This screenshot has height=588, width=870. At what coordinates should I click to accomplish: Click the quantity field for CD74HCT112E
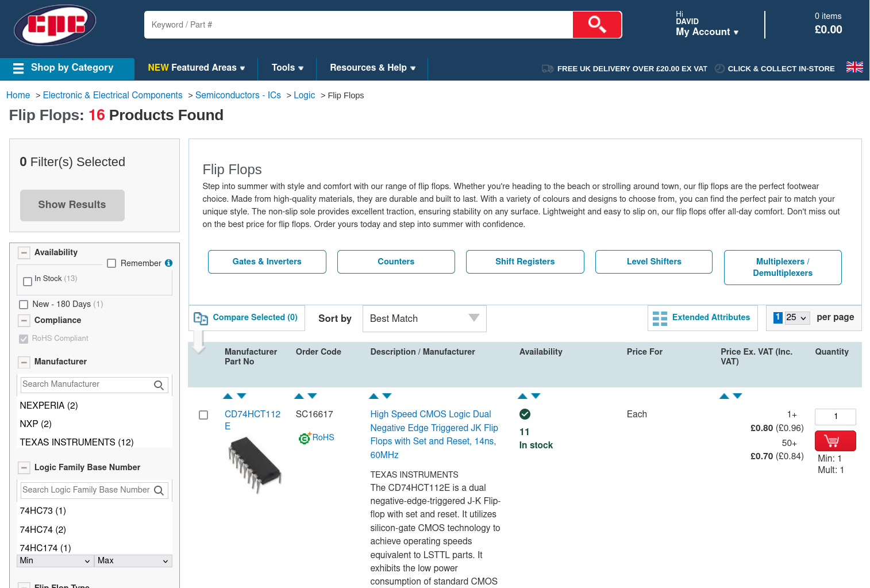(x=836, y=417)
